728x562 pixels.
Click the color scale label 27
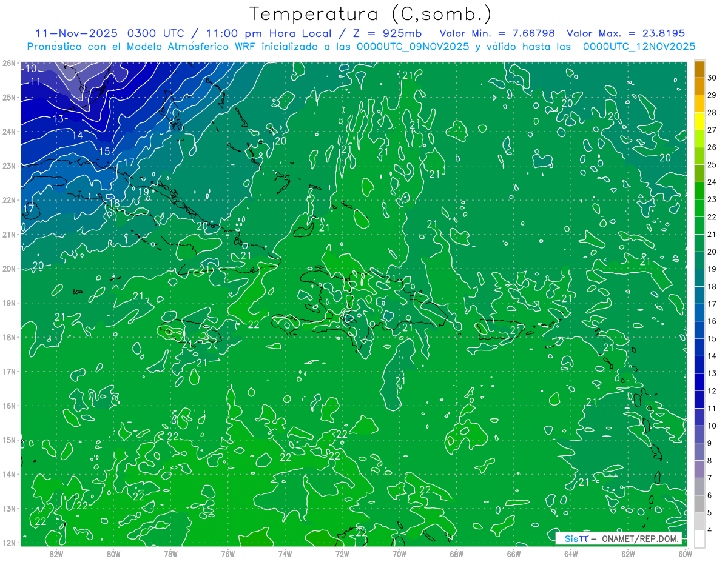[712, 130]
